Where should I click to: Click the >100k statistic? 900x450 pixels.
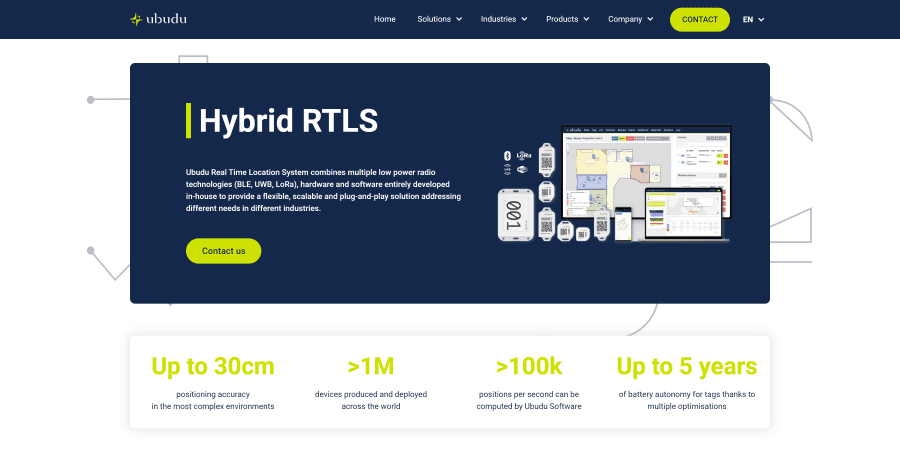pyautogui.click(x=529, y=366)
